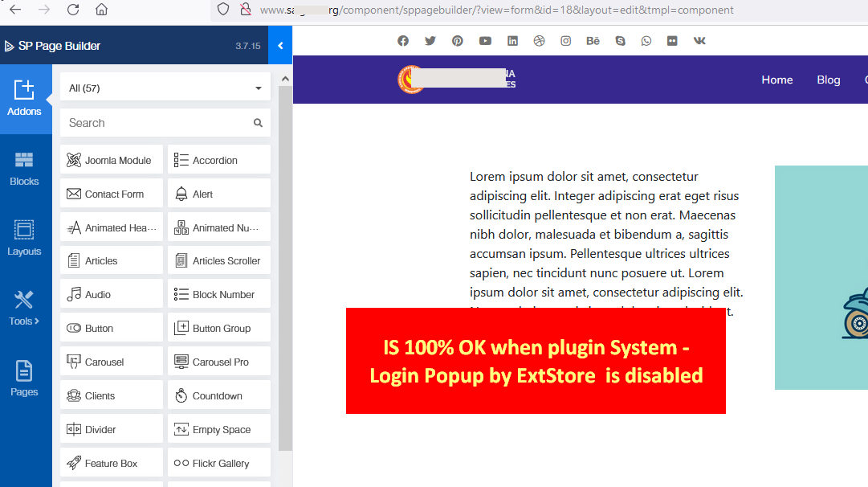Click the Instagram social icon
The width and height of the screenshot is (868, 487).
point(566,41)
